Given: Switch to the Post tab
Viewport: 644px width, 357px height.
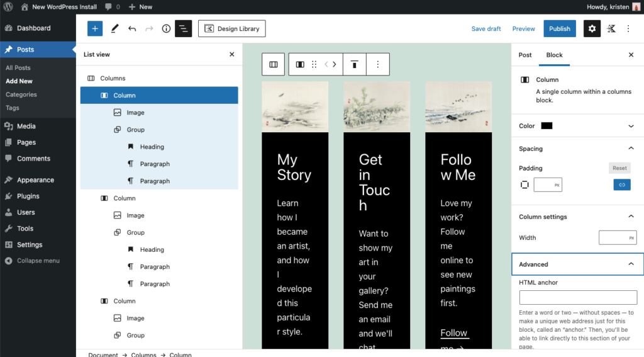Looking at the screenshot, I should click(x=525, y=55).
